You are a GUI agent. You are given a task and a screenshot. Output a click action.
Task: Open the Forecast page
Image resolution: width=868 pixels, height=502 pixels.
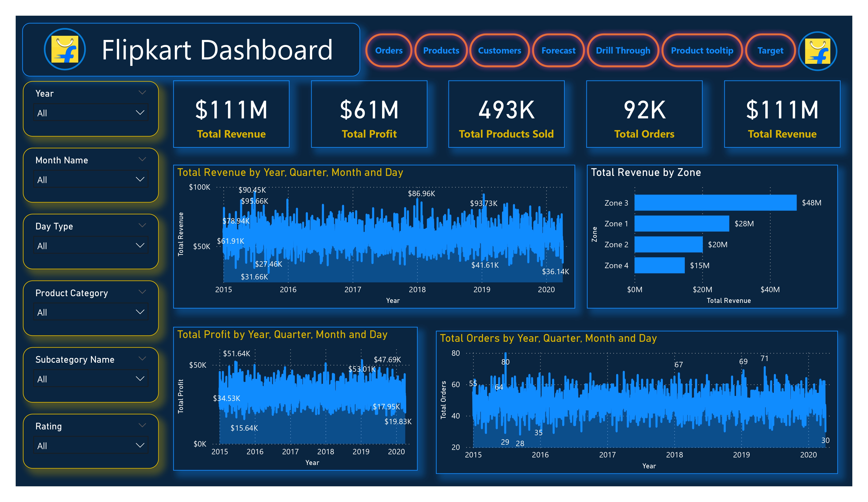click(x=558, y=51)
